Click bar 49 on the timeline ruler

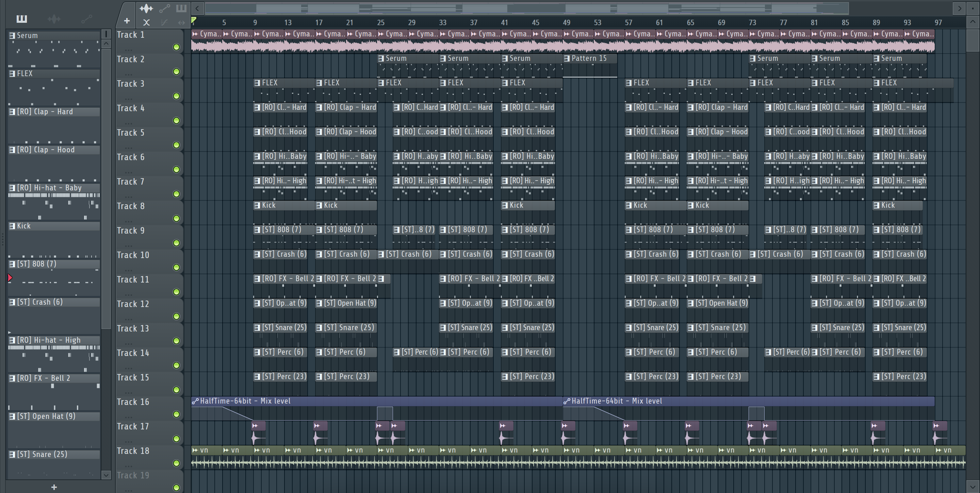[566, 23]
